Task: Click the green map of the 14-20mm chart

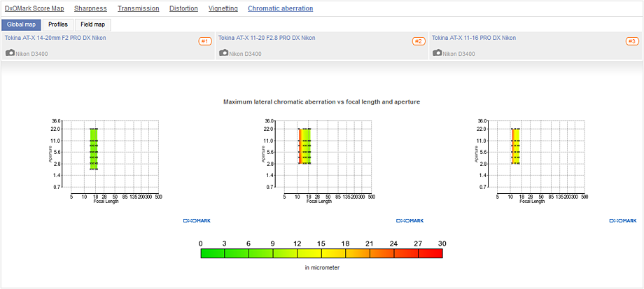Action: tap(94, 148)
